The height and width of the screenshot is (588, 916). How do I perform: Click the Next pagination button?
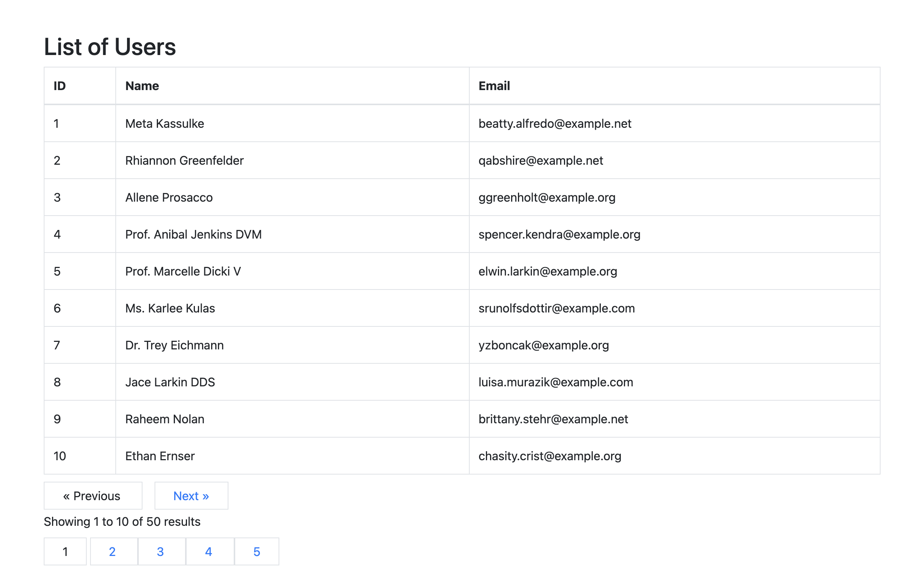click(x=191, y=496)
